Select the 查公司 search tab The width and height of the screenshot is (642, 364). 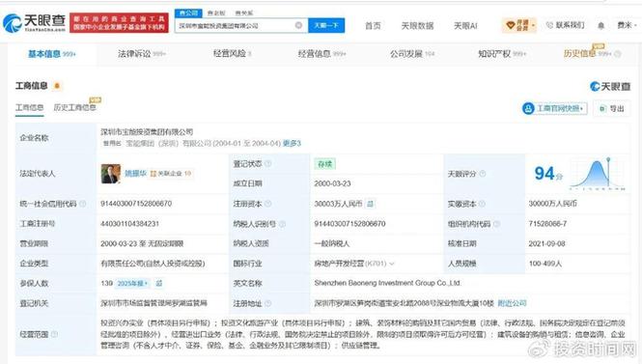click(188, 14)
